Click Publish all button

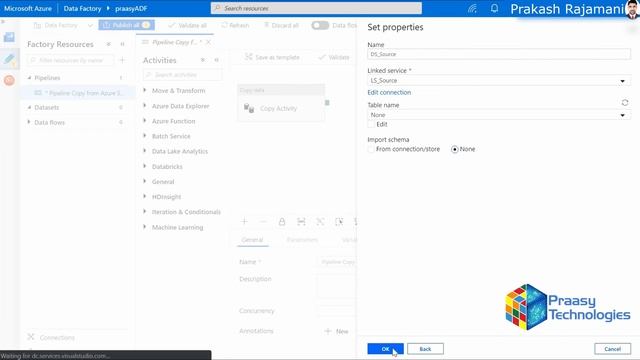pyautogui.click(x=127, y=25)
